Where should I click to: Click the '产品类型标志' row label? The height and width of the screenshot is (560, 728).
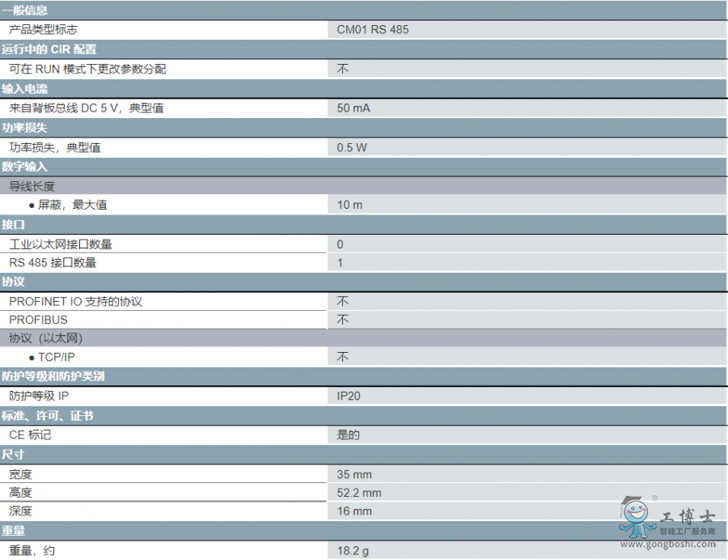[x=43, y=30]
